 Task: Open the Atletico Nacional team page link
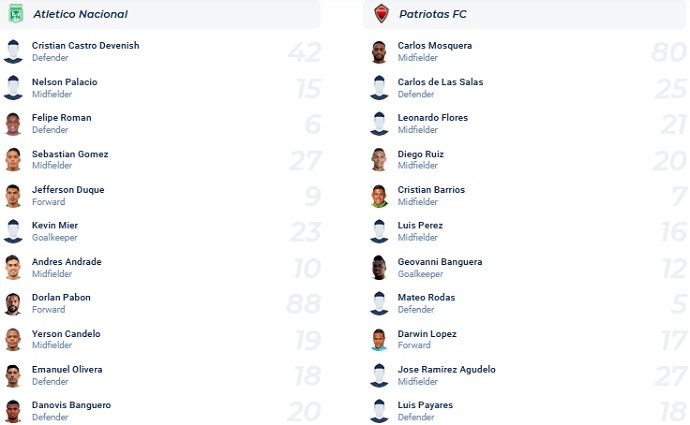pyautogui.click(x=80, y=14)
